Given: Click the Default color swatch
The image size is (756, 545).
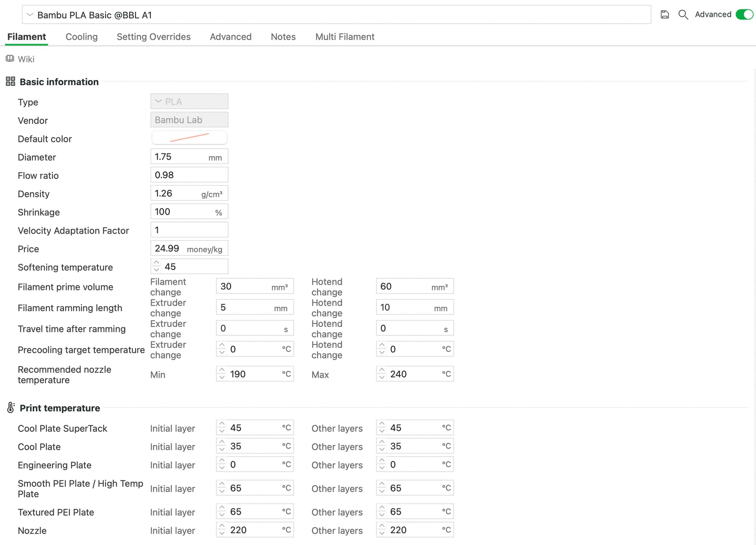Looking at the screenshot, I should point(189,138).
